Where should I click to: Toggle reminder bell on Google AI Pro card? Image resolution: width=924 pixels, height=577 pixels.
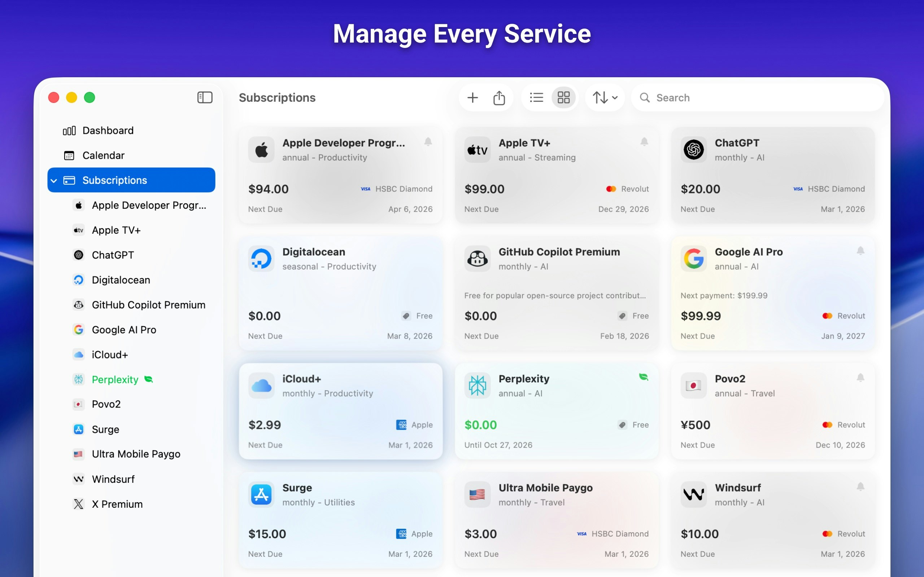(x=860, y=251)
